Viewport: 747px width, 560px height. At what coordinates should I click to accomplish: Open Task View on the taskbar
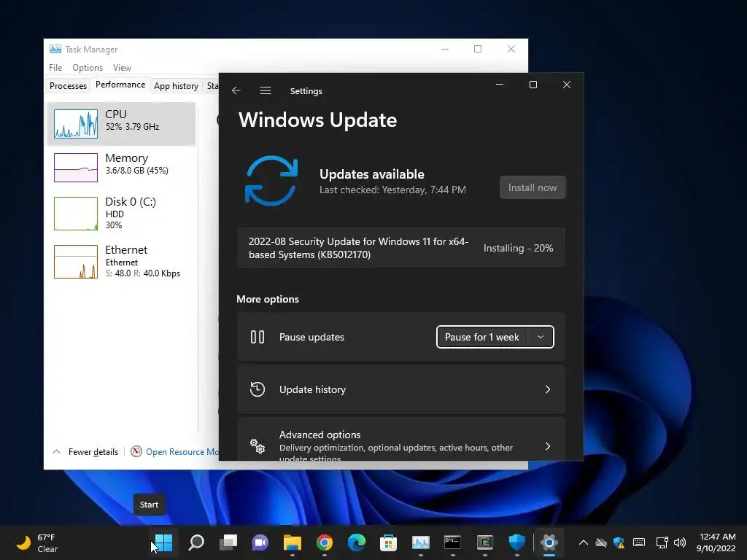[x=228, y=542]
